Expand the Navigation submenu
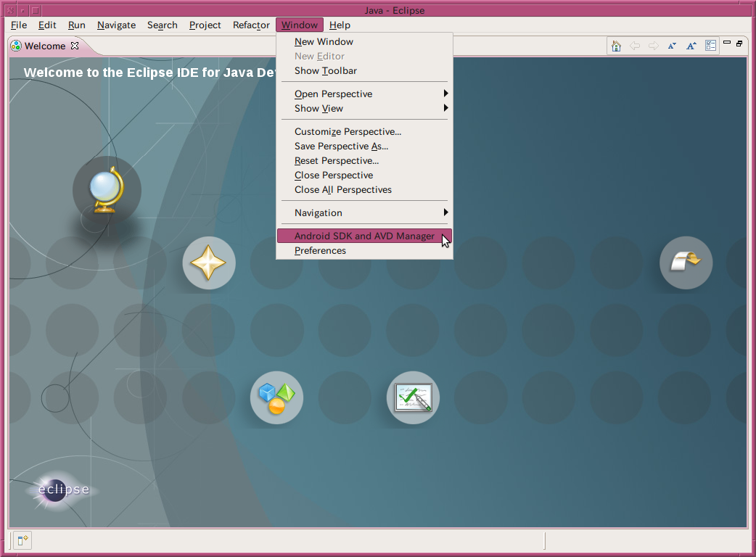756x557 pixels. (x=364, y=213)
